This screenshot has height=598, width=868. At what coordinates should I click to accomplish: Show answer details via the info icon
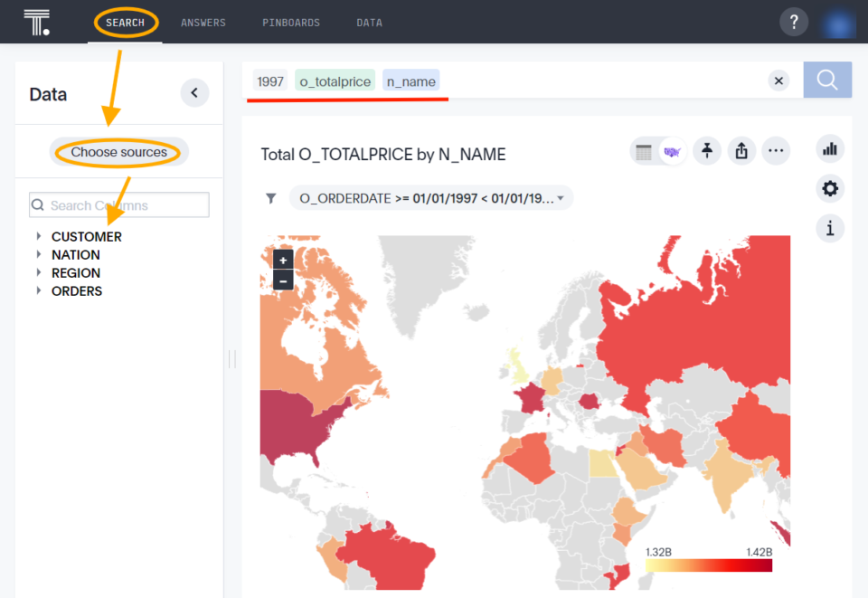[x=829, y=228]
